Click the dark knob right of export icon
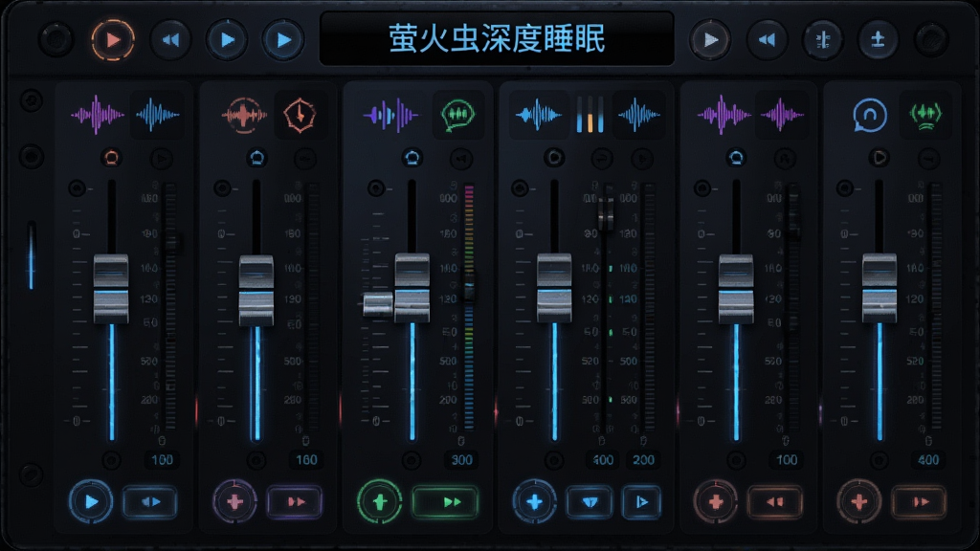Image resolution: width=980 pixels, height=551 pixels. coord(932,40)
